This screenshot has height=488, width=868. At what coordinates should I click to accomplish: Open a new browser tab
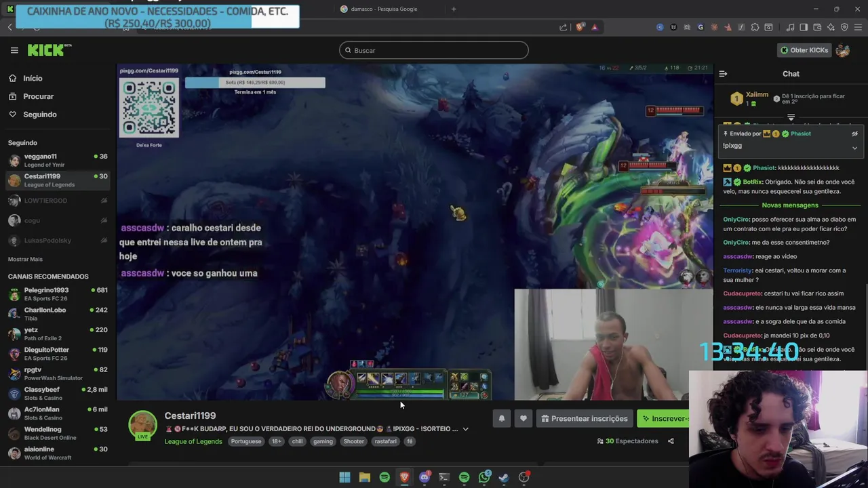pos(454,9)
